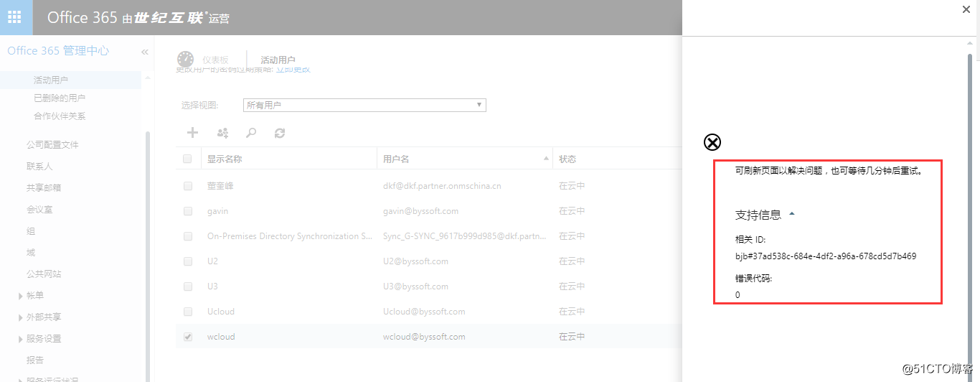Image resolution: width=980 pixels, height=382 pixels.
Task: Open 报告 in the sidebar
Action: [35, 360]
